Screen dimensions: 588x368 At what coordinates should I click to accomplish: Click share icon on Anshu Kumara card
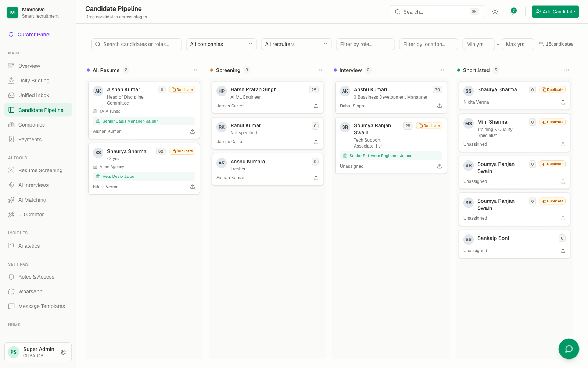316,178
